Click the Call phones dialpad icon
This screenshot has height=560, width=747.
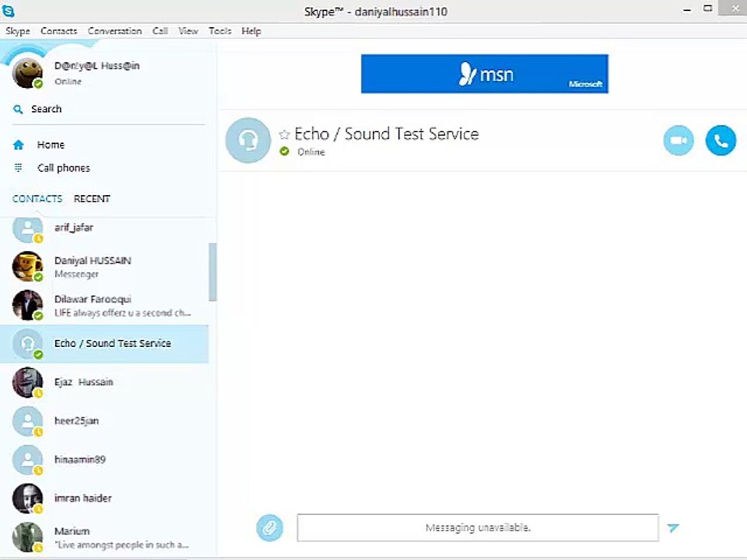(x=18, y=168)
